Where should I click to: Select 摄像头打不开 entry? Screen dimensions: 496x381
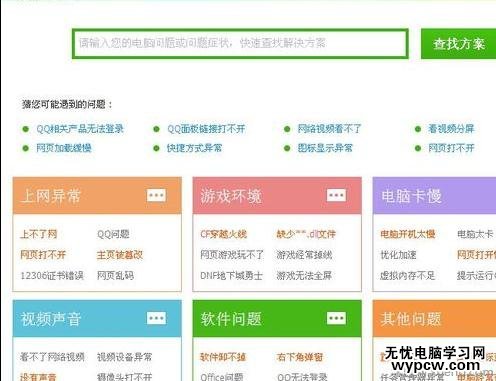tap(124, 377)
